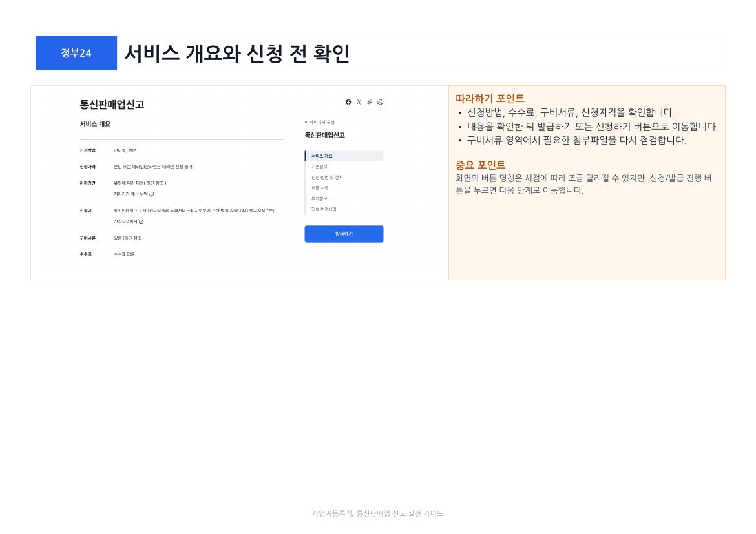Jump to 기본정보 in the page outline
756x534 pixels.
pyautogui.click(x=319, y=167)
